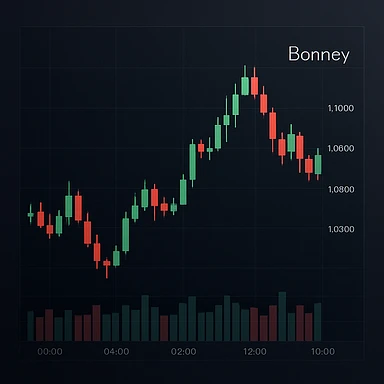Select the 1,0600 price axis label
Viewport: 384px width, 384px height.
click(x=341, y=148)
